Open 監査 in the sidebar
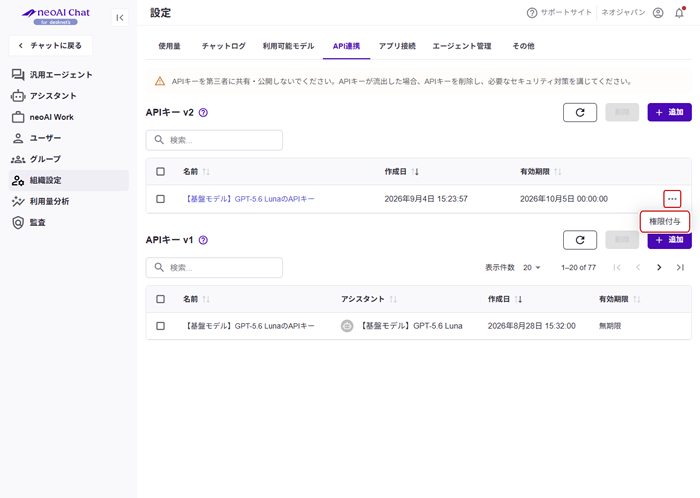The height and width of the screenshot is (498, 700). pos(69,222)
